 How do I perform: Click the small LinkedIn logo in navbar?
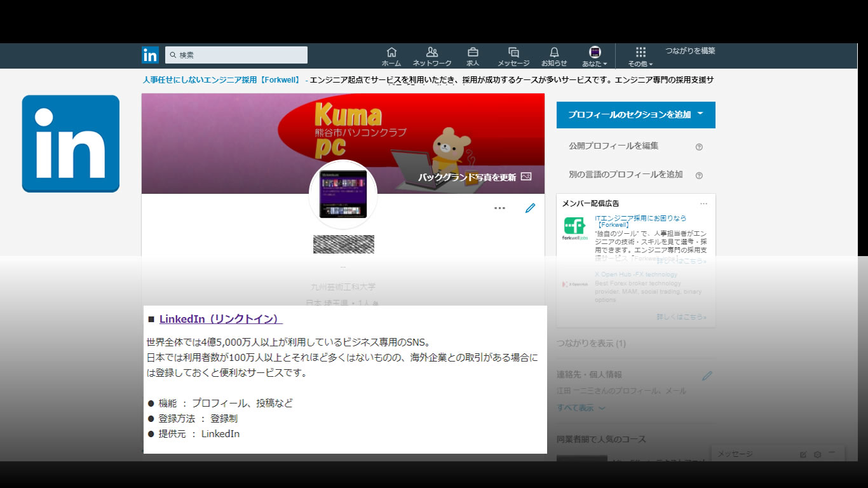(x=150, y=55)
